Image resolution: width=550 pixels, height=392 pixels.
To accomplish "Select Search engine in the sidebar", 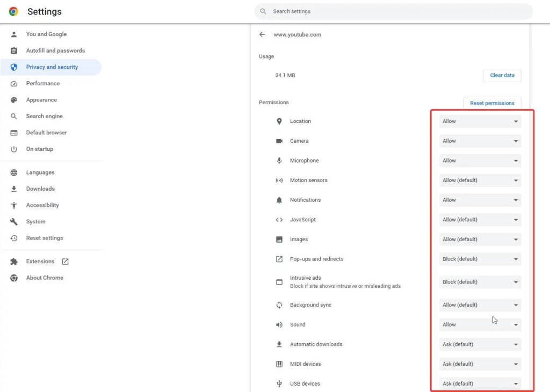I will click(44, 117).
